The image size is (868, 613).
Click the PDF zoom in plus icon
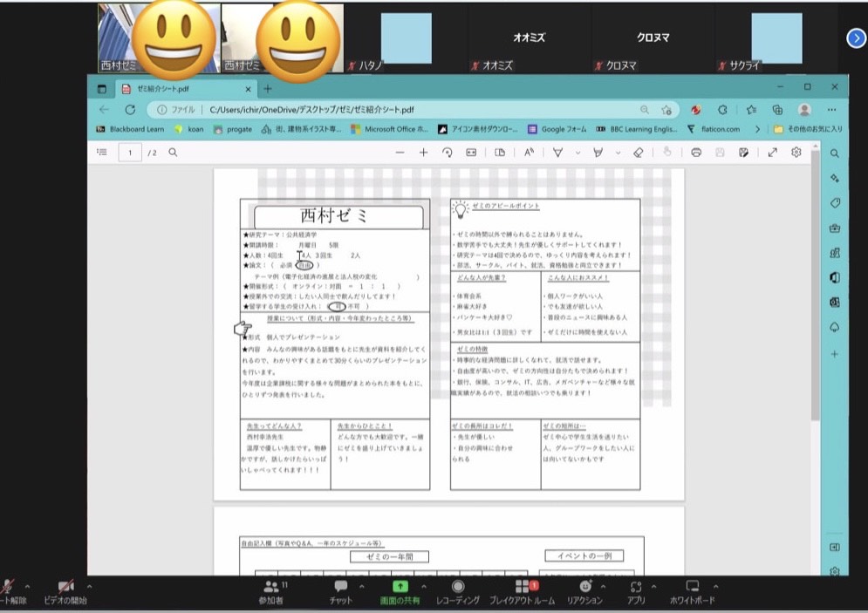pos(423,153)
